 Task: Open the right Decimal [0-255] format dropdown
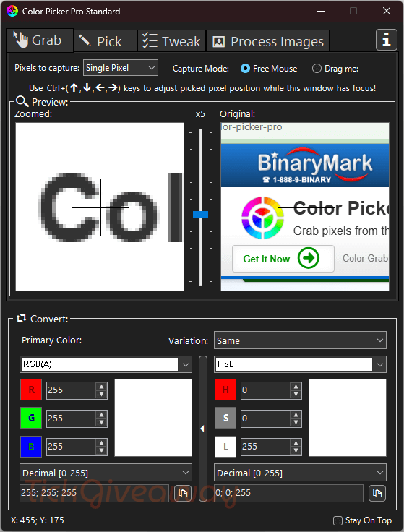tap(300, 473)
